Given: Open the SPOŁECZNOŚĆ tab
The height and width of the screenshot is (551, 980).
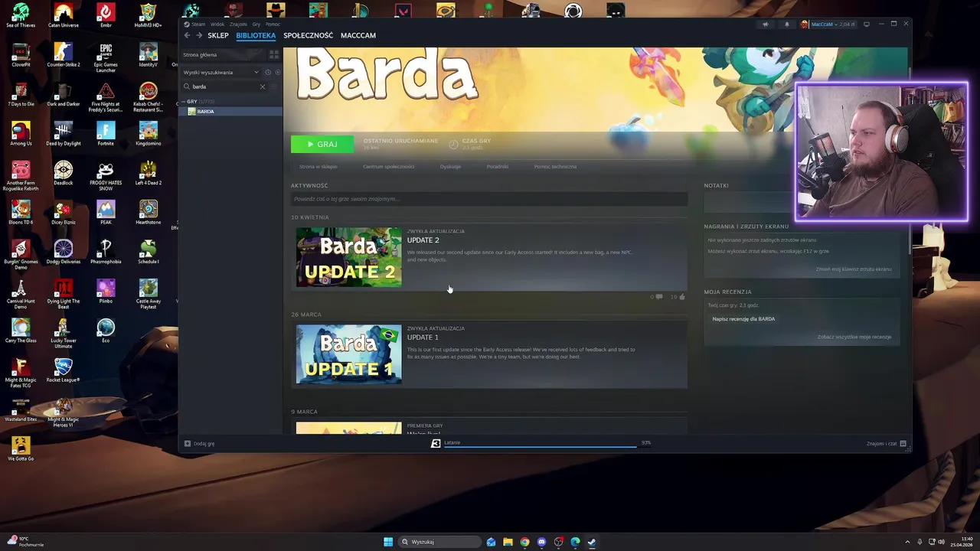Looking at the screenshot, I should [x=308, y=35].
